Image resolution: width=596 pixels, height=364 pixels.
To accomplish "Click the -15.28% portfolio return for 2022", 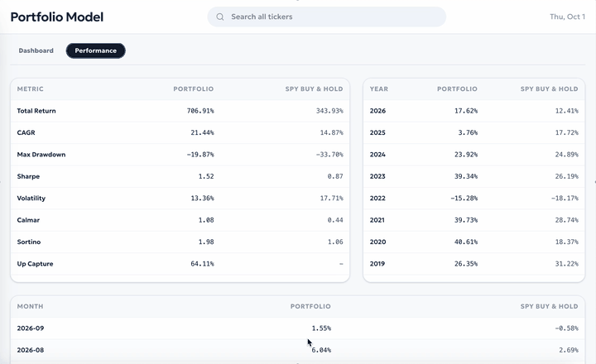I will tap(464, 199).
